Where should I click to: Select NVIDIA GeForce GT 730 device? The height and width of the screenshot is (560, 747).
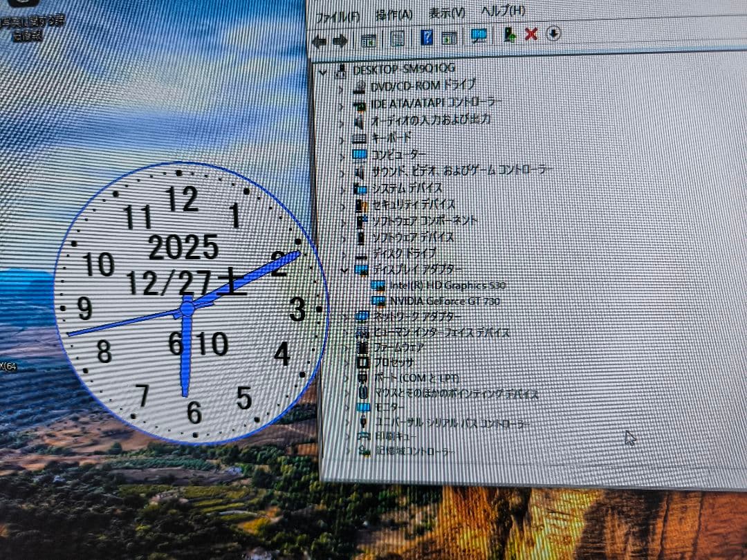click(444, 301)
